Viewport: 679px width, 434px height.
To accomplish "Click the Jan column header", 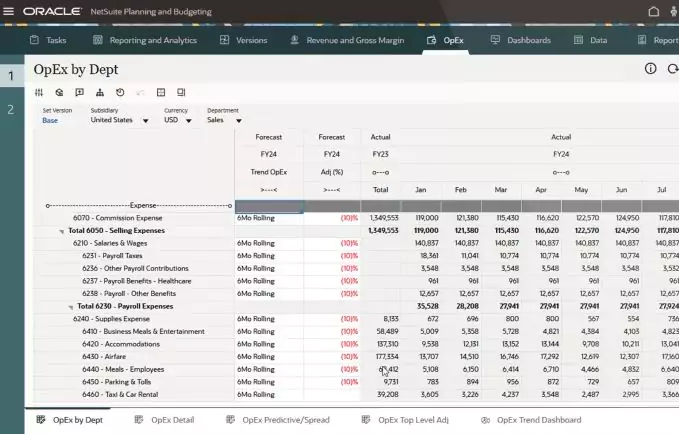I will 421,190.
